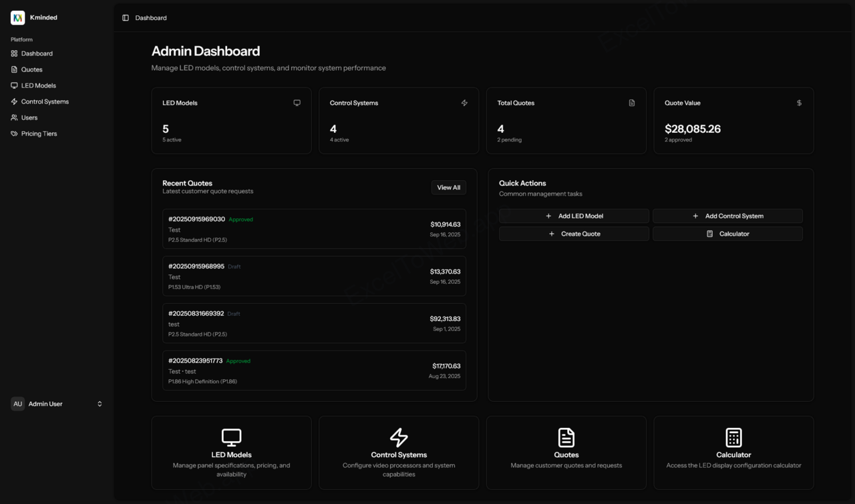
Task: Toggle the sidebar panel icon
Action: click(x=126, y=18)
